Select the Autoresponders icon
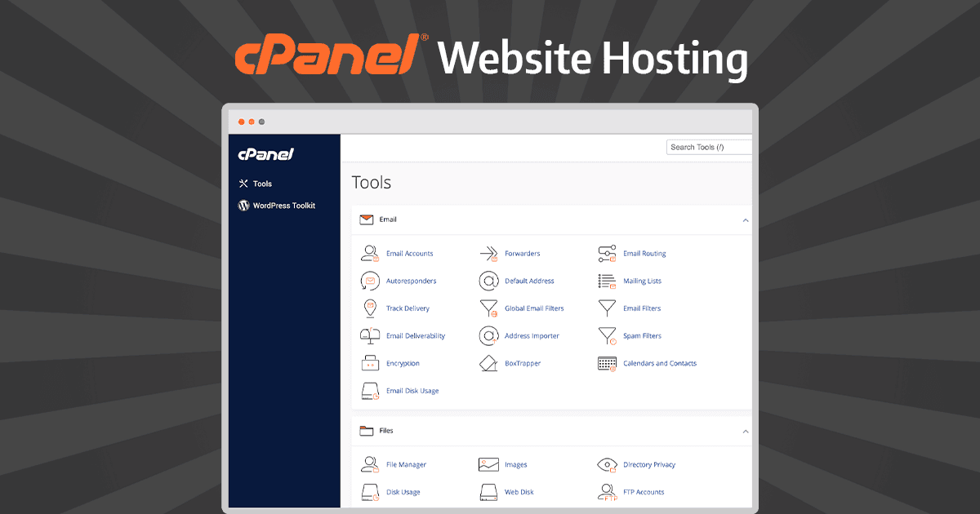Image resolution: width=980 pixels, height=514 pixels. 370,281
